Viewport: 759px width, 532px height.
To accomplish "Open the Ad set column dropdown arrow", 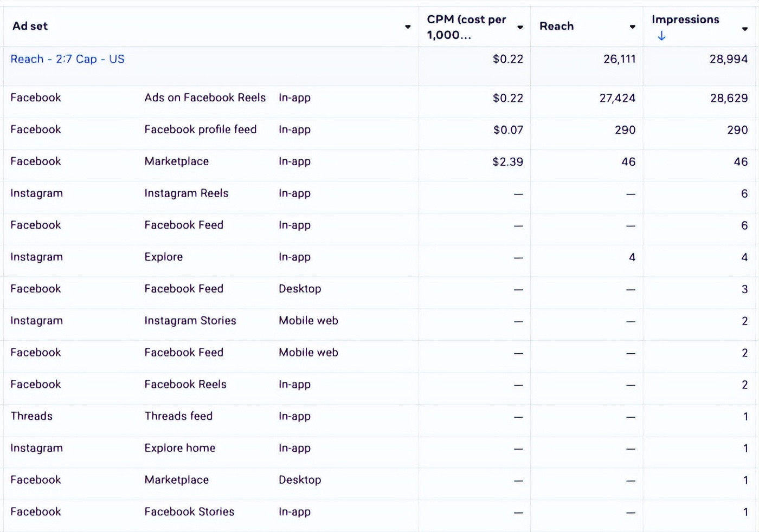I will (x=408, y=27).
